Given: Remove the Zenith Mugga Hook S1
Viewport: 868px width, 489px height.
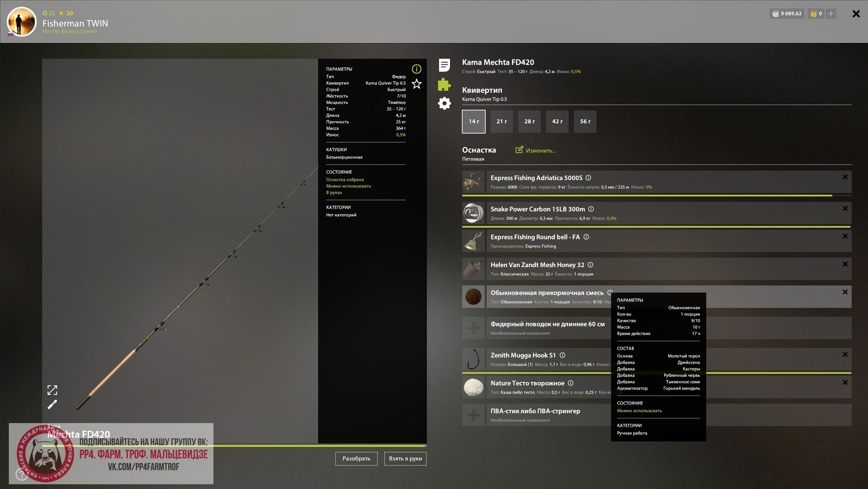Looking at the screenshot, I should [x=845, y=354].
